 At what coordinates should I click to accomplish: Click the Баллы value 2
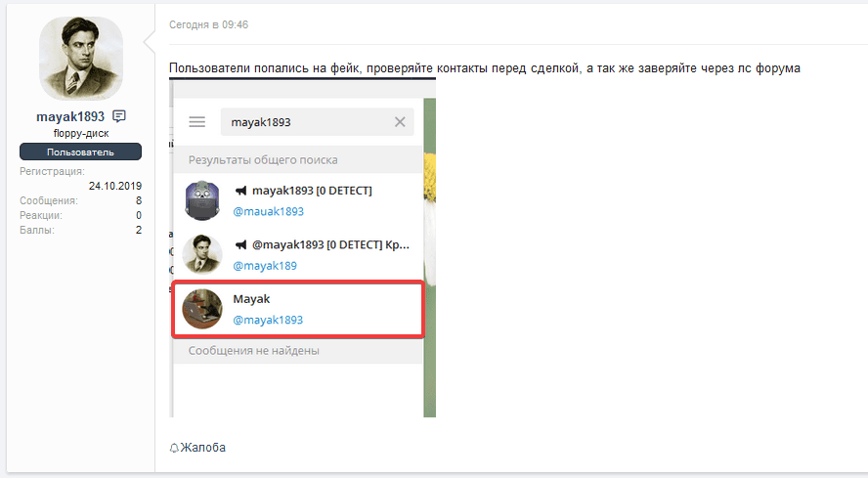tap(139, 230)
